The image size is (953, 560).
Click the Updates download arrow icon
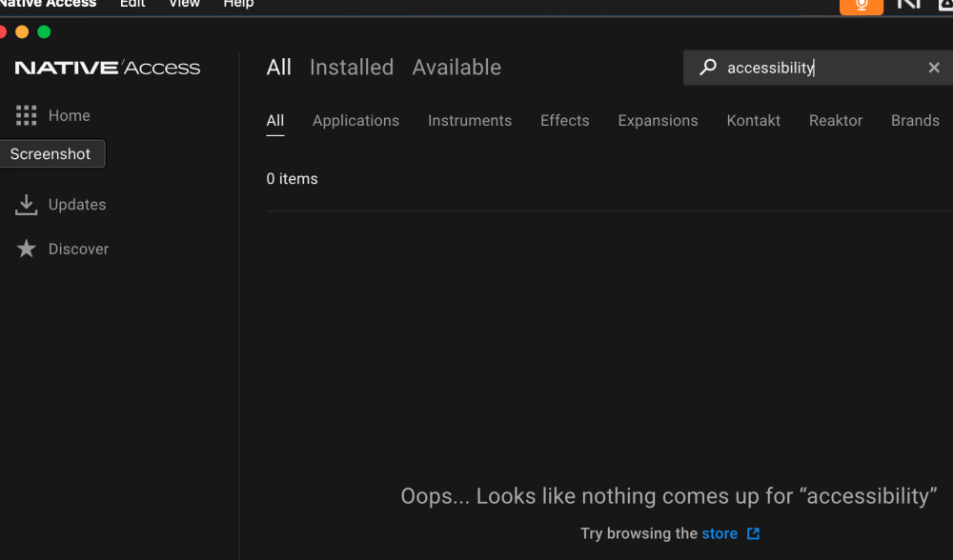coord(26,205)
